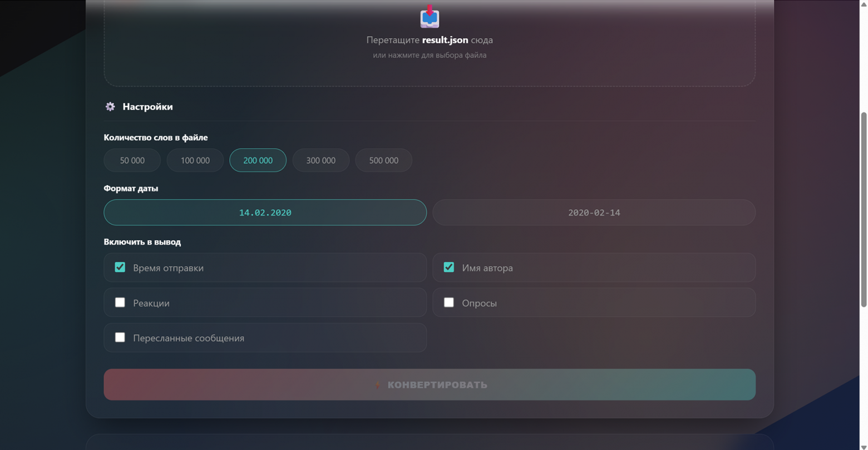Viewport: 868px width, 450px height.
Task: Click the 'Перетащите result.json сюда' text
Action: point(430,40)
